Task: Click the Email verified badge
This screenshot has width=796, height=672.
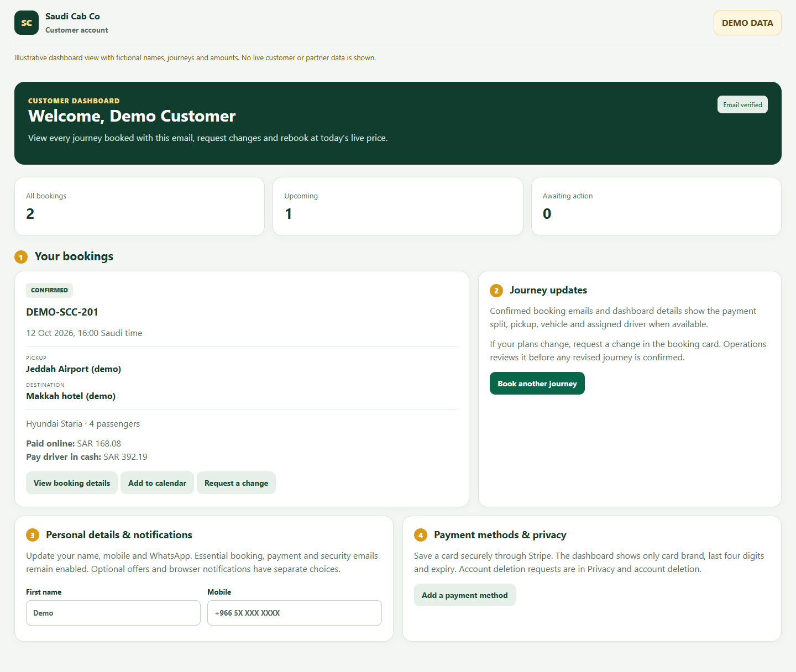Action: click(742, 105)
